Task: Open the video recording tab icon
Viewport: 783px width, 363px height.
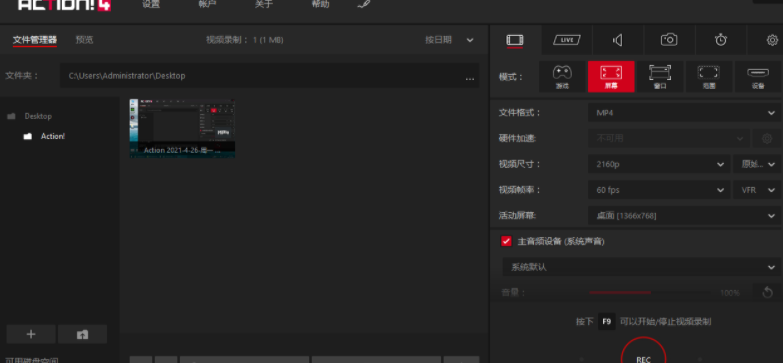Action: [515, 40]
